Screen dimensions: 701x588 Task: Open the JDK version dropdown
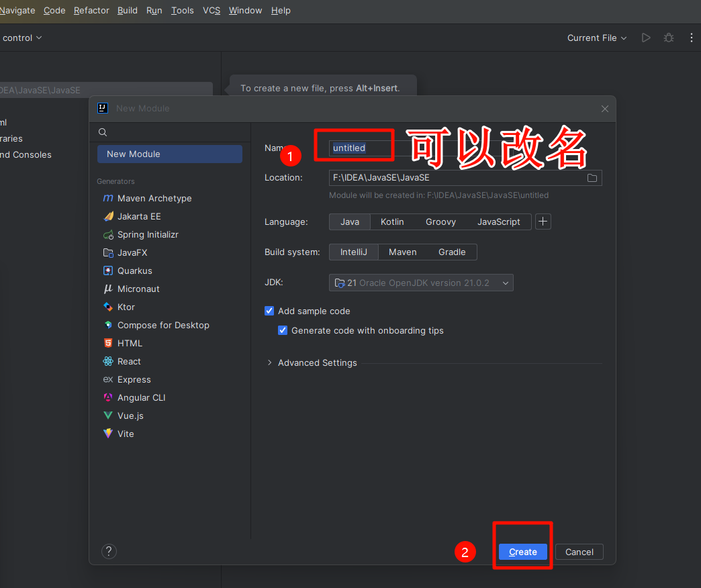tap(421, 283)
